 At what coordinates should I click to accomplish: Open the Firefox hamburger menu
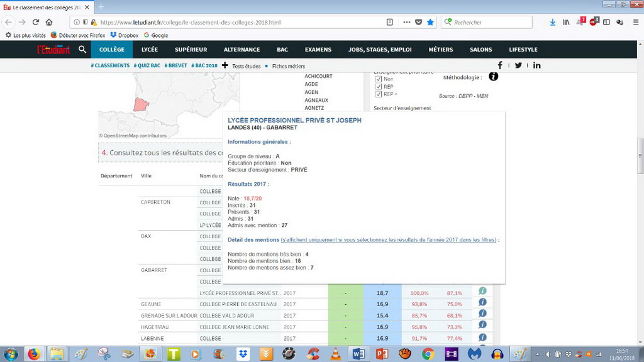tap(635, 22)
